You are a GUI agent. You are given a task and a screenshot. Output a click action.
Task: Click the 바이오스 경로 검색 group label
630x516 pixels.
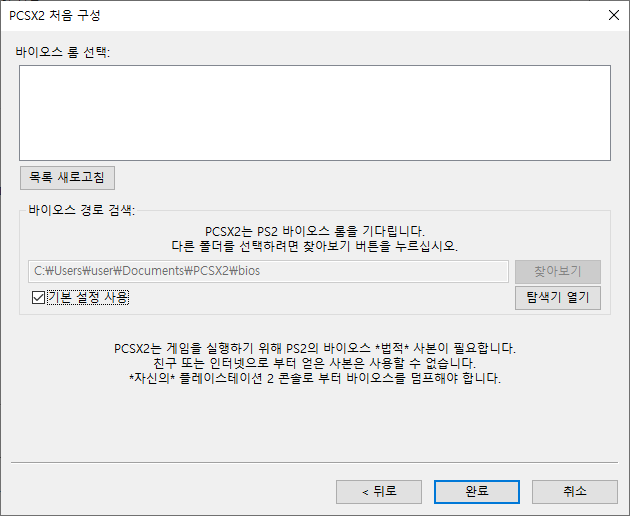(x=82, y=210)
